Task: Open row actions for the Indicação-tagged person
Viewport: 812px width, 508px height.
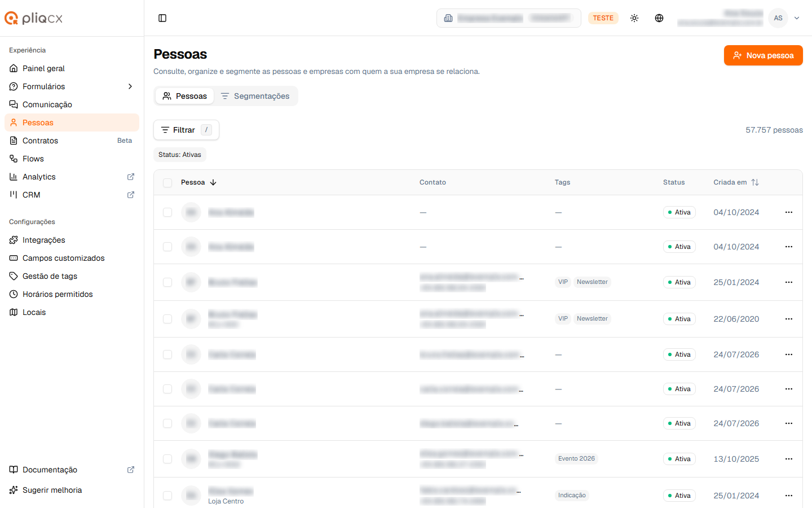Action: pos(789,496)
